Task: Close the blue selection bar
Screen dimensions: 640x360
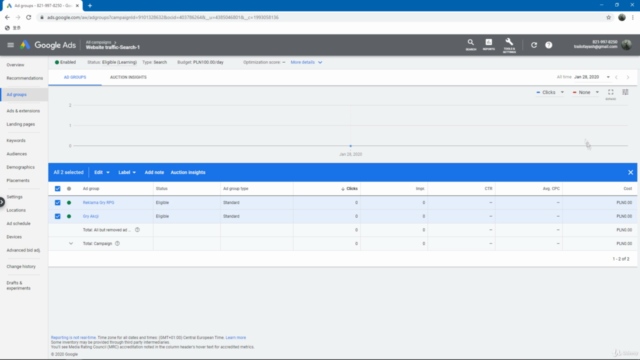Action: (x=630, y=172)
